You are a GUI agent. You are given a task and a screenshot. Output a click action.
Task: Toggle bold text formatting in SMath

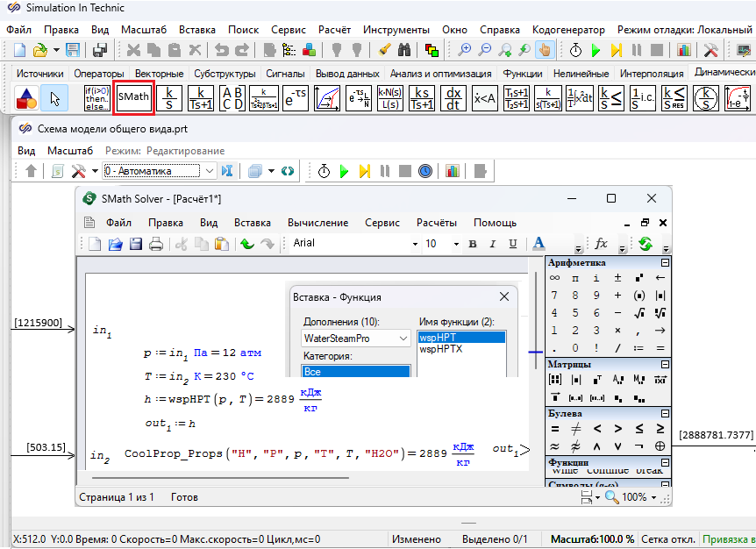[x=472, y=244]
